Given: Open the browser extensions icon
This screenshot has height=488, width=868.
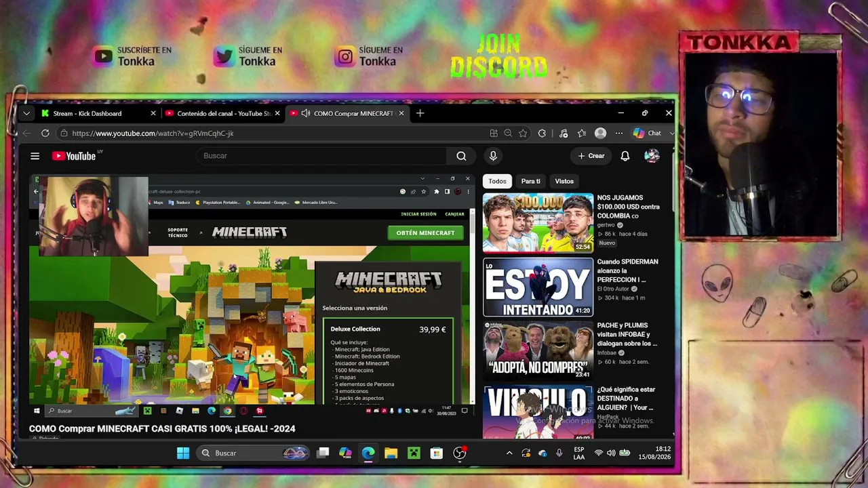Looking at the screenshot, I should click(x=542, y=134).
